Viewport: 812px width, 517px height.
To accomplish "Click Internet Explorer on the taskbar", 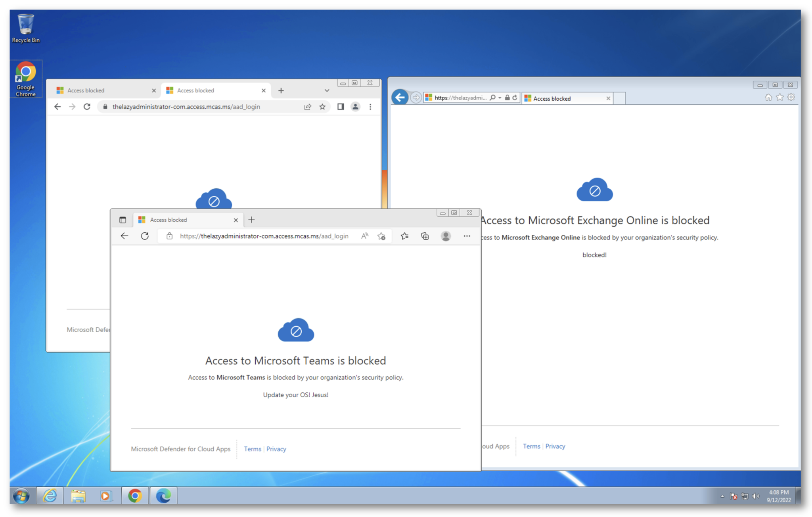I will (x=50, y=496).
